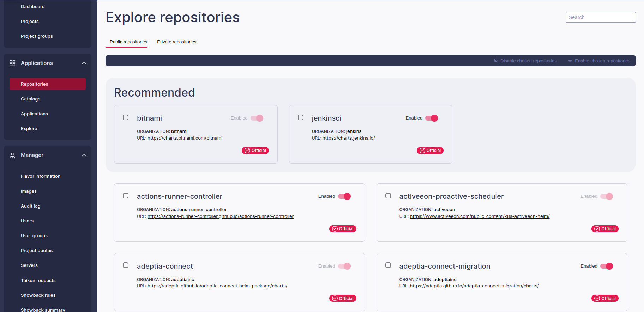The height and width of the screenshot is (312, 644).
Task: Click Enable chosen repositories button
Action: coord(599,61)
